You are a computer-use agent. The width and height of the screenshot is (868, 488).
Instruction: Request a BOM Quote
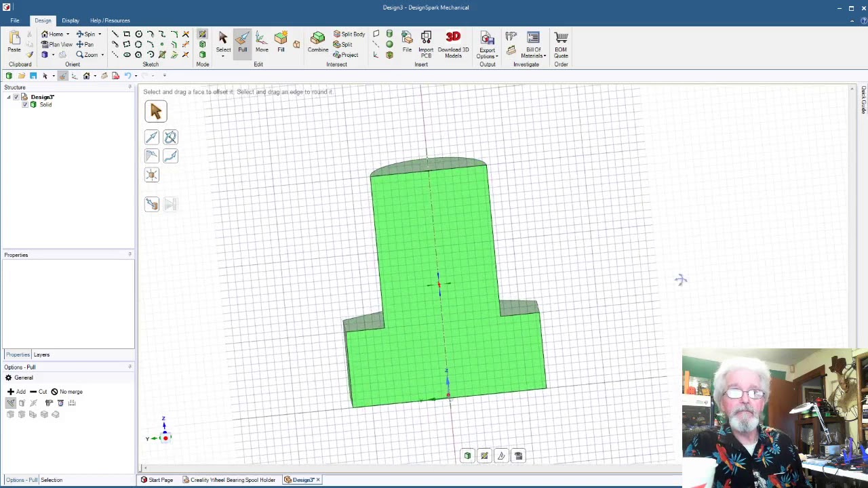(x=561, y=45)
